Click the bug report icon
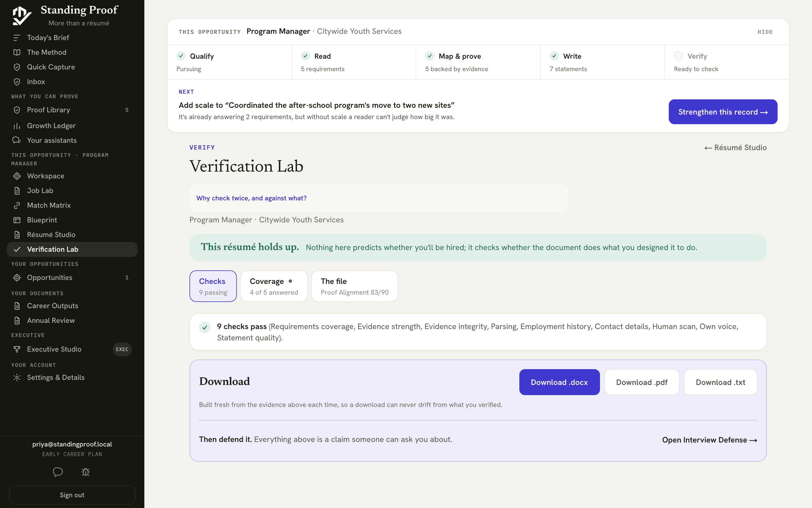This screenshot has width=812, height=508. coord(85,472)
